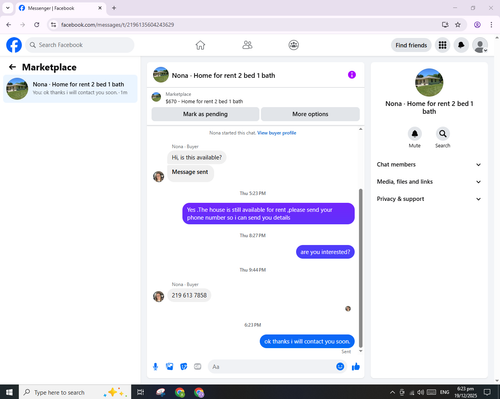500x399 pixels.
Task: Focus the Aa message input field
Action: pyautogui.click(x=272, y=367)
